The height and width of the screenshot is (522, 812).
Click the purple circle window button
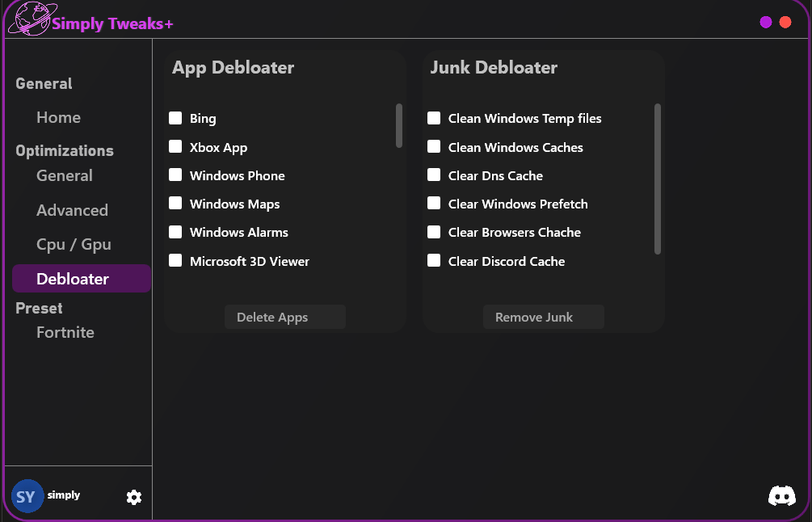click(x=766, y=23)
